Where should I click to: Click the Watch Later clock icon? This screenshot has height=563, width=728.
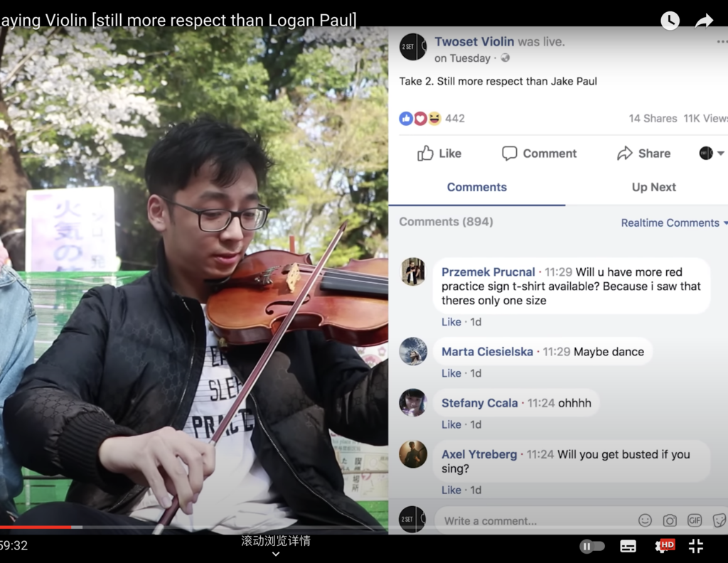[x=670, y=21]
